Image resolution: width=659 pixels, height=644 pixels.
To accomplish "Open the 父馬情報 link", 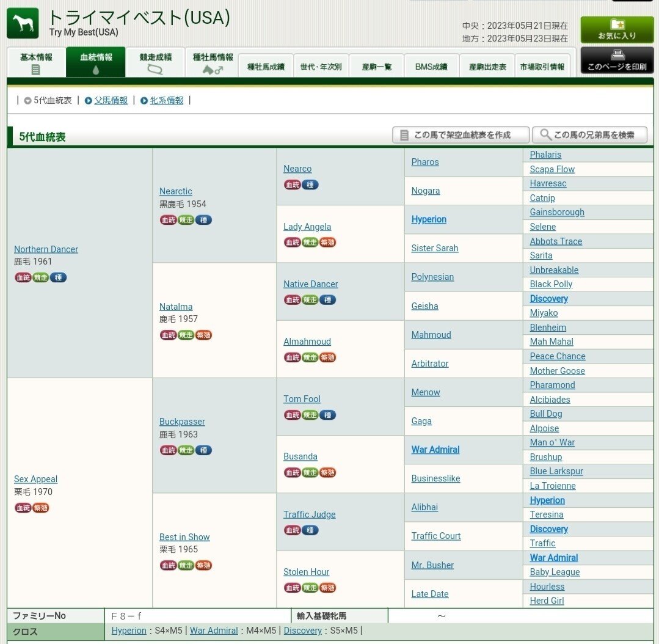I will tap(111, 100).
